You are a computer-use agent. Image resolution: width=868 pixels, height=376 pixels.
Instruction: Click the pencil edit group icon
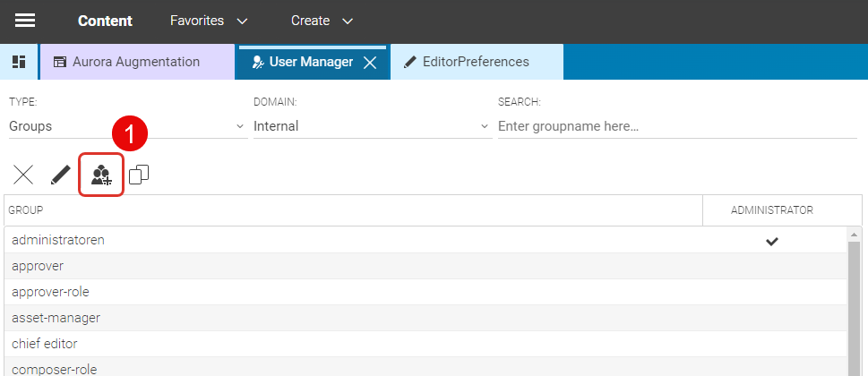pyautogui.click(x=60, y=175)
